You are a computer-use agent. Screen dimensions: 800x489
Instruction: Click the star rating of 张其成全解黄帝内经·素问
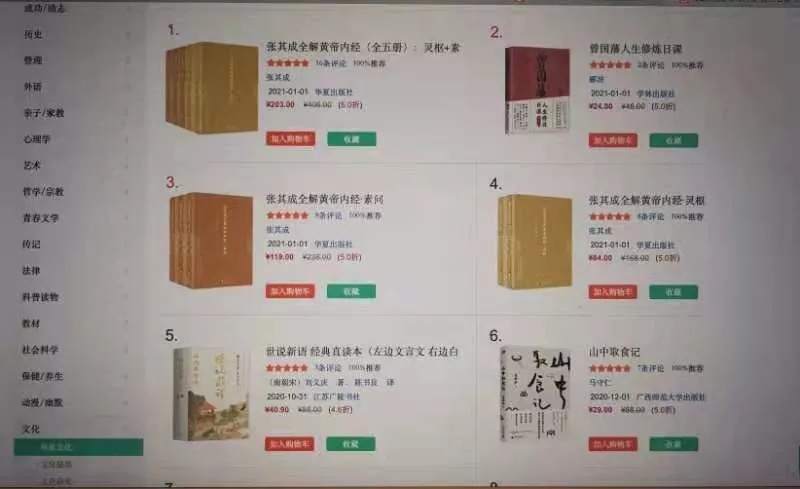click(x=287, y=215)
